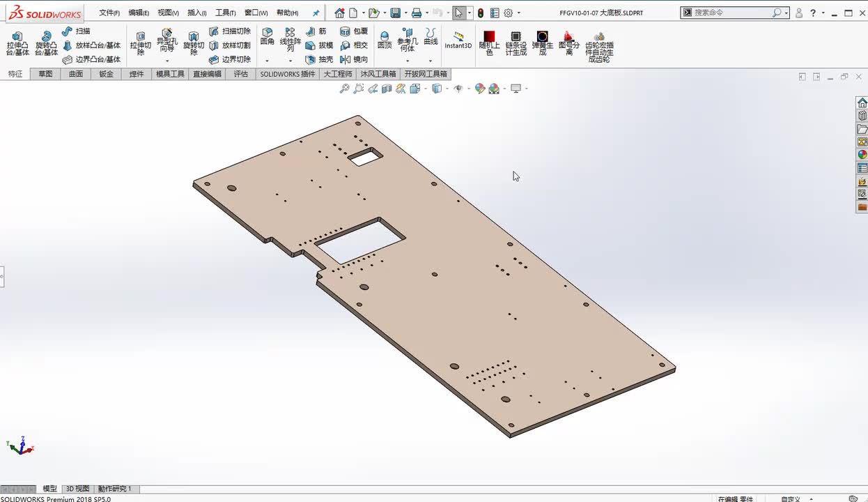Open the 编辑(E) menu

point(139,13)
